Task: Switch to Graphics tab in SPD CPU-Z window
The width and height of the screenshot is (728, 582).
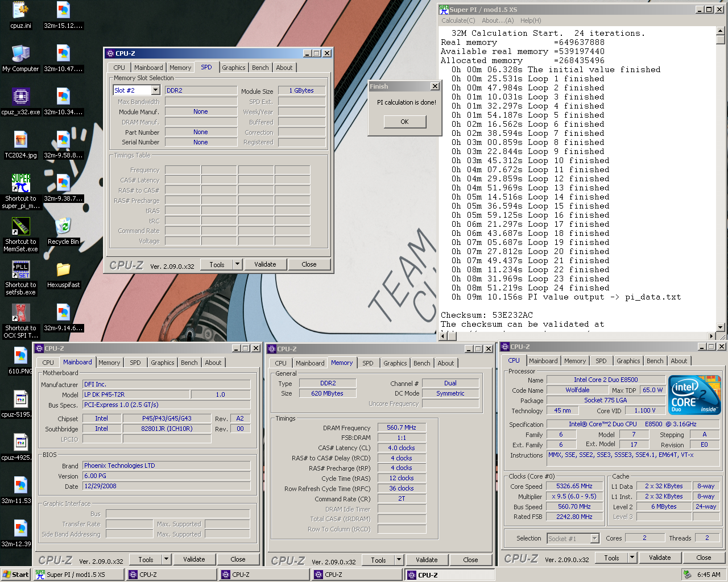Action: point(234,68)
